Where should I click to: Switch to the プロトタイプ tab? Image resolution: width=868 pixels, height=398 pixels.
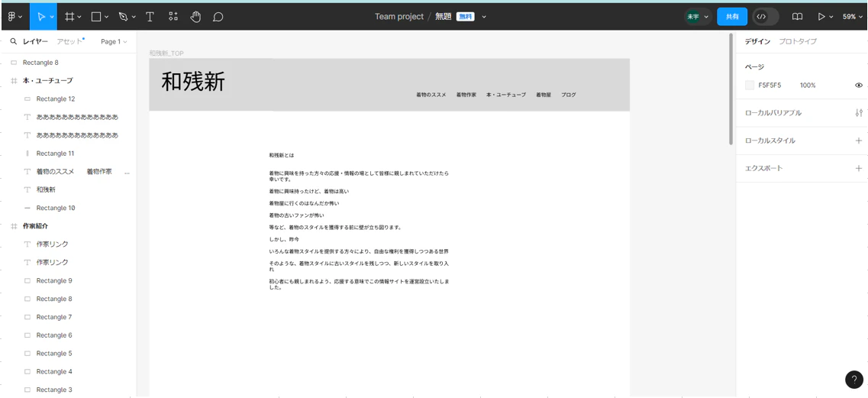(x=798, y=41)
